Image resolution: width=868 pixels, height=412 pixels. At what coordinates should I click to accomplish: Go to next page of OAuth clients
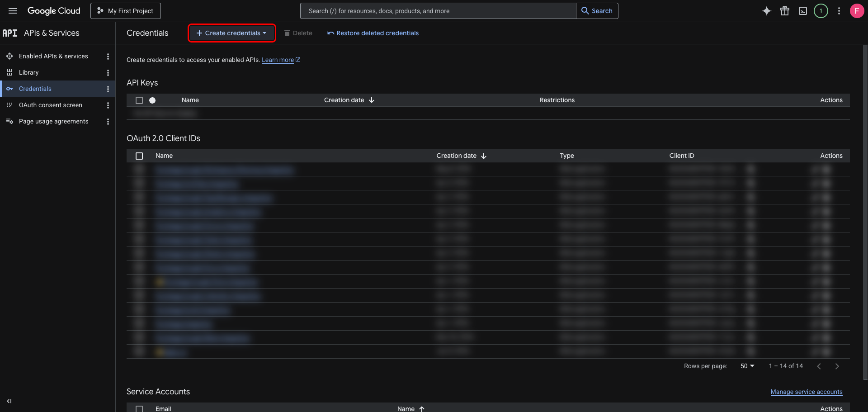(837, 366)
